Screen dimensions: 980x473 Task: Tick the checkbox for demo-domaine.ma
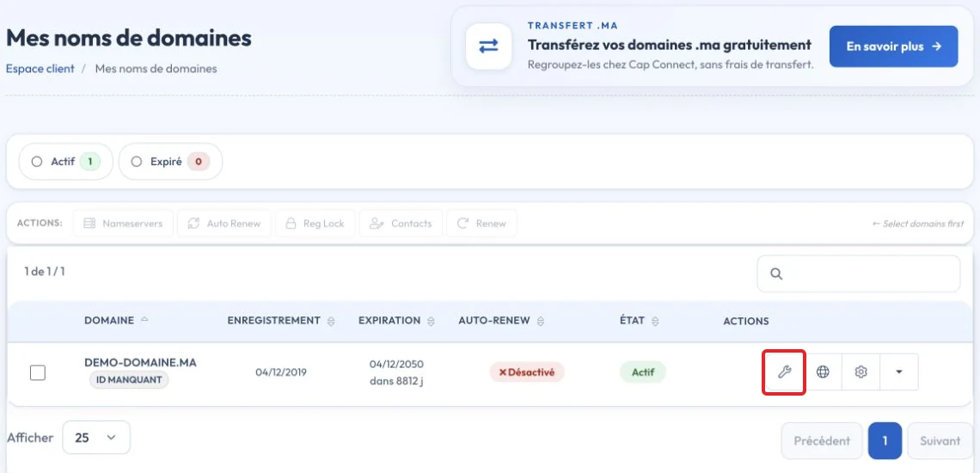38,373
